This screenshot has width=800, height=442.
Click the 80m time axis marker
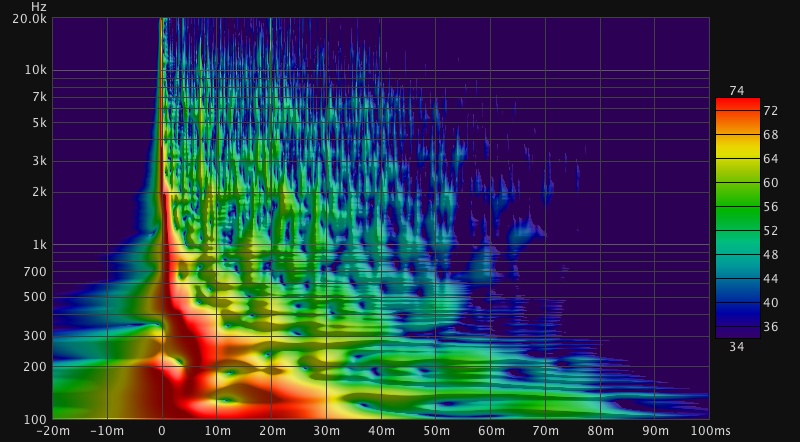pyautogui.click(x=599, y=430)
